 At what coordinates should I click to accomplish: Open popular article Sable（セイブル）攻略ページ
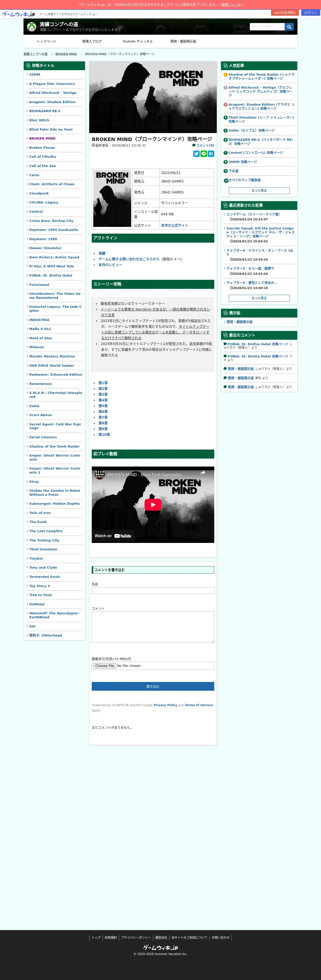[251, 131]
